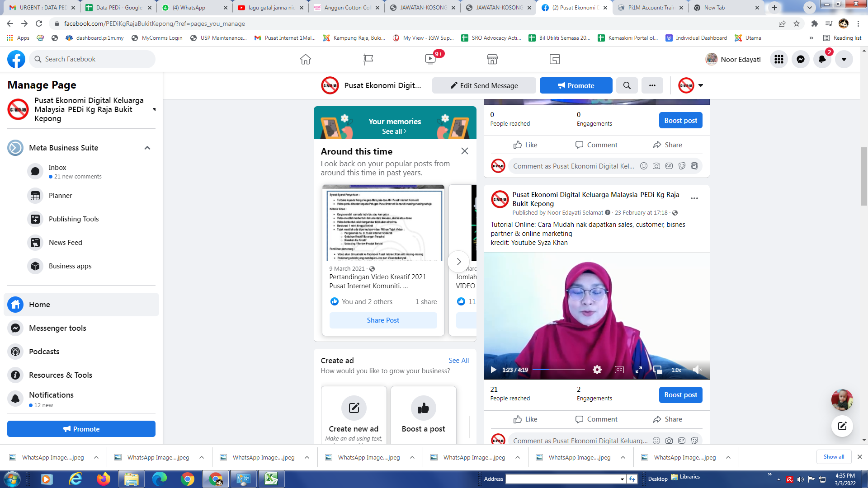
Task: Open Publishing Tools in sidebar
Action: click(x=74, y=219)
